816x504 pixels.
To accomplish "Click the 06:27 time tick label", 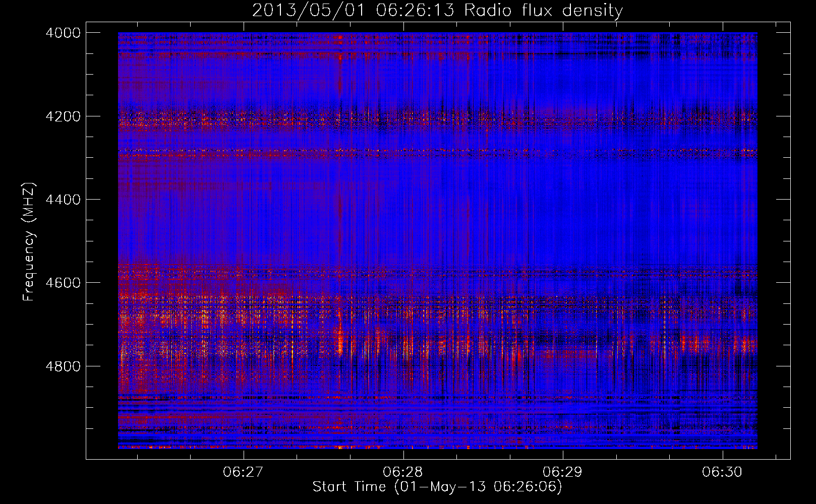I will pos(243,472).
